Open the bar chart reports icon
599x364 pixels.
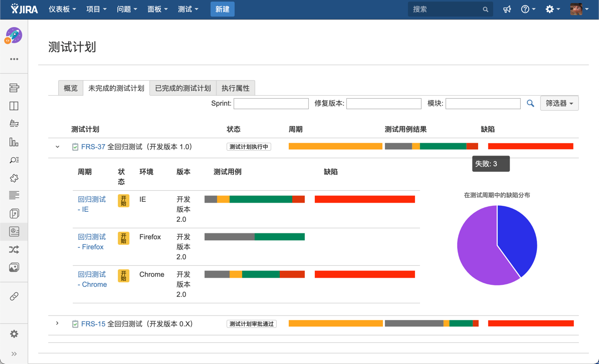pyautogui.click(x=14, y=142)
